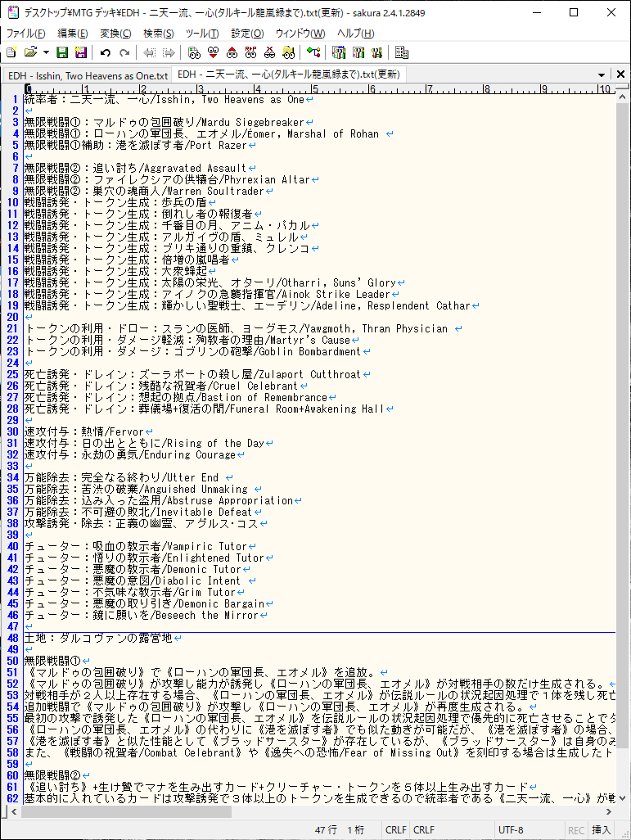
Task: Click the horizontal scrollbar thumb
Action: point(126,811)
